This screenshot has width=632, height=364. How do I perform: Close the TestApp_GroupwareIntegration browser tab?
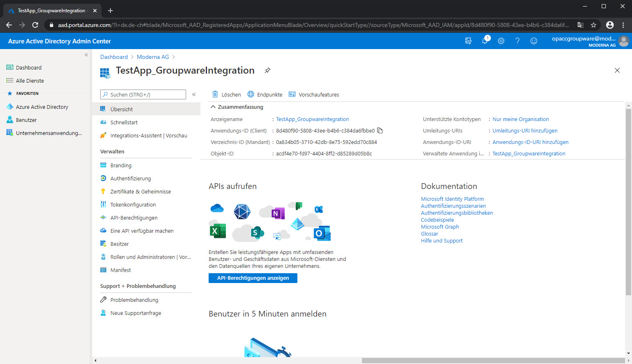[95, 11]
